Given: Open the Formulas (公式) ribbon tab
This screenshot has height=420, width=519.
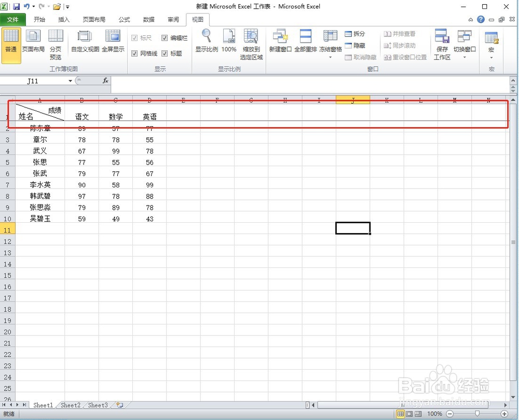Looking at the screenshot, I should coord(125,20).
